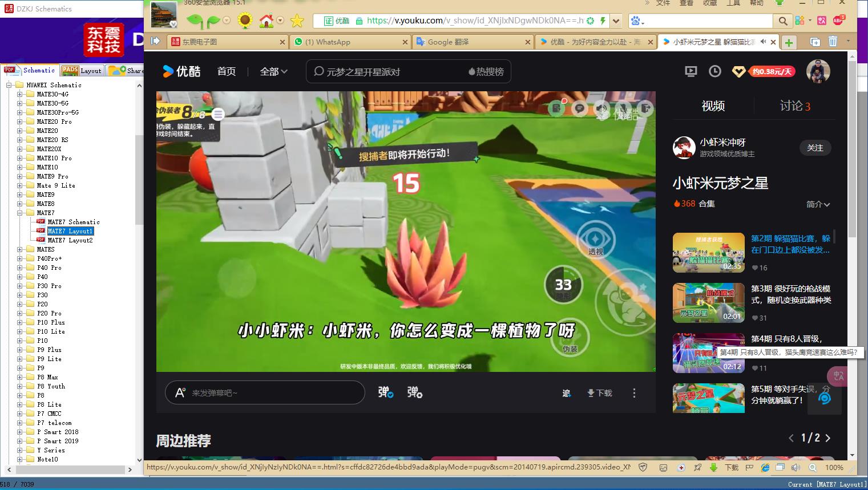Collapse the MATE7 folder
This screenshot has width=868, height=490.
point(20,213)
